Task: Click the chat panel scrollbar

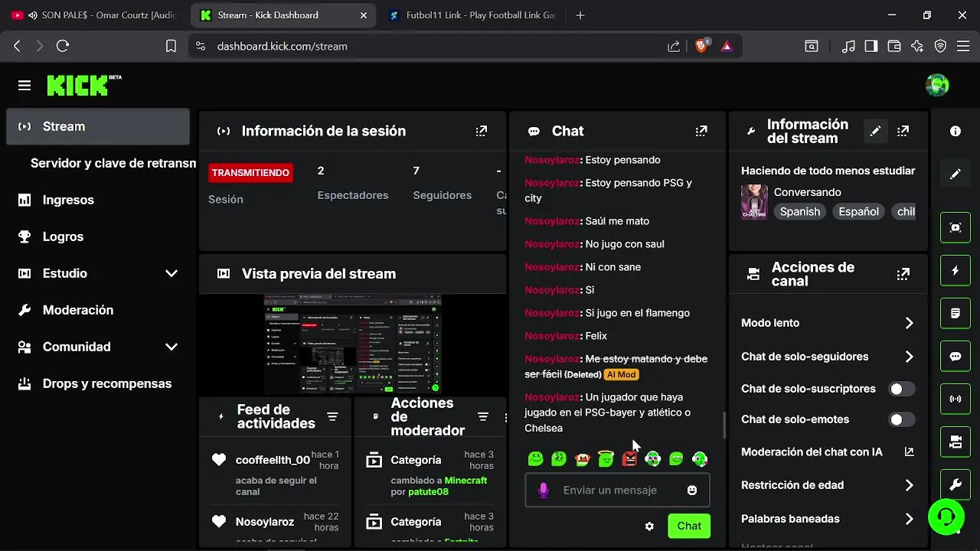Action: click(724, 425)
